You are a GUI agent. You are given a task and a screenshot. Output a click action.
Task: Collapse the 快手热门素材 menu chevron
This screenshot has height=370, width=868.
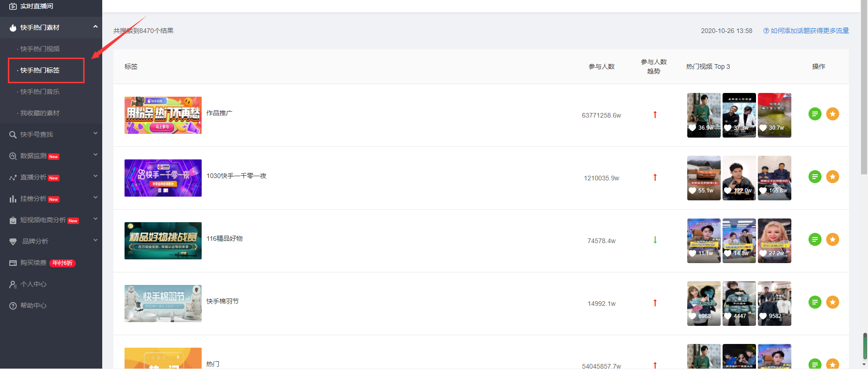pos(95,27)
